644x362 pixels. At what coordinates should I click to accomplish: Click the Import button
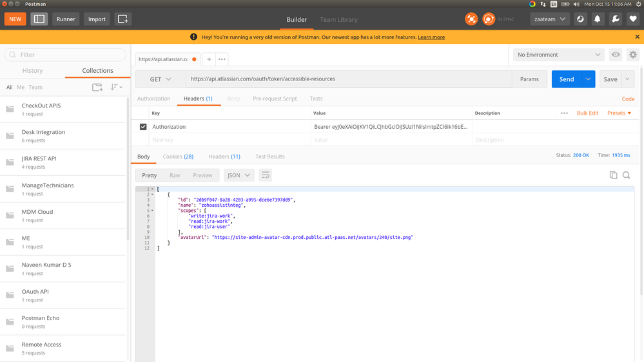pos(97,19)
